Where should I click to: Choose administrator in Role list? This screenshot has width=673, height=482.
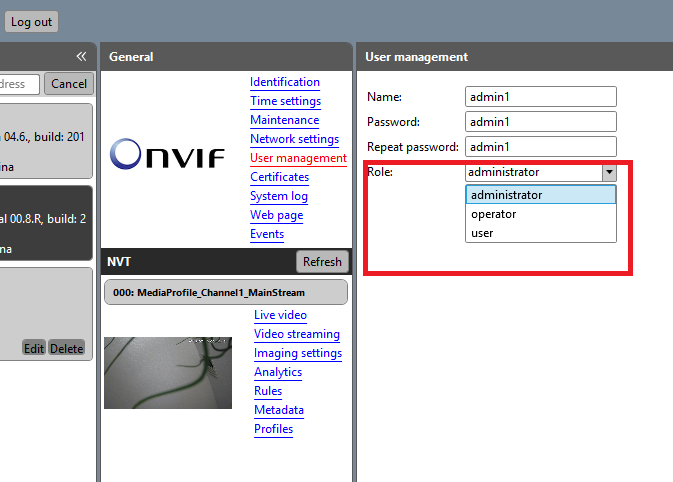(x=541, y=194)
